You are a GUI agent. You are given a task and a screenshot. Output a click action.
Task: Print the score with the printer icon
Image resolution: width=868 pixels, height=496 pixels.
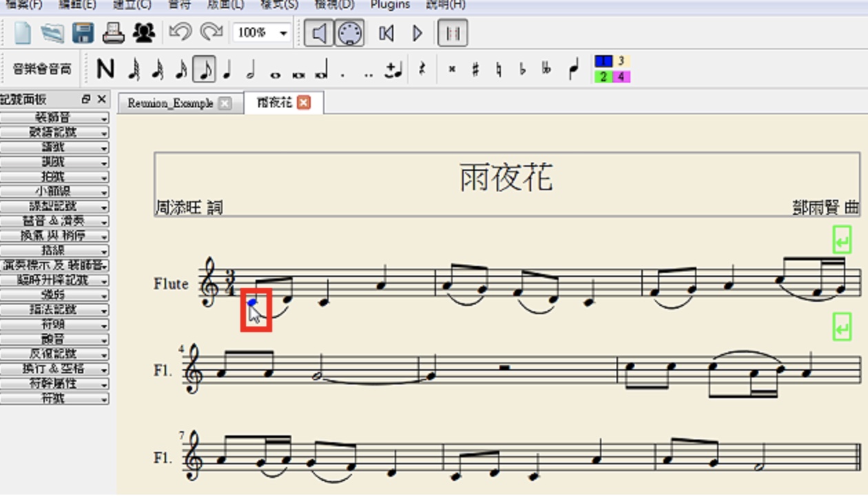(x=114, y=32)
